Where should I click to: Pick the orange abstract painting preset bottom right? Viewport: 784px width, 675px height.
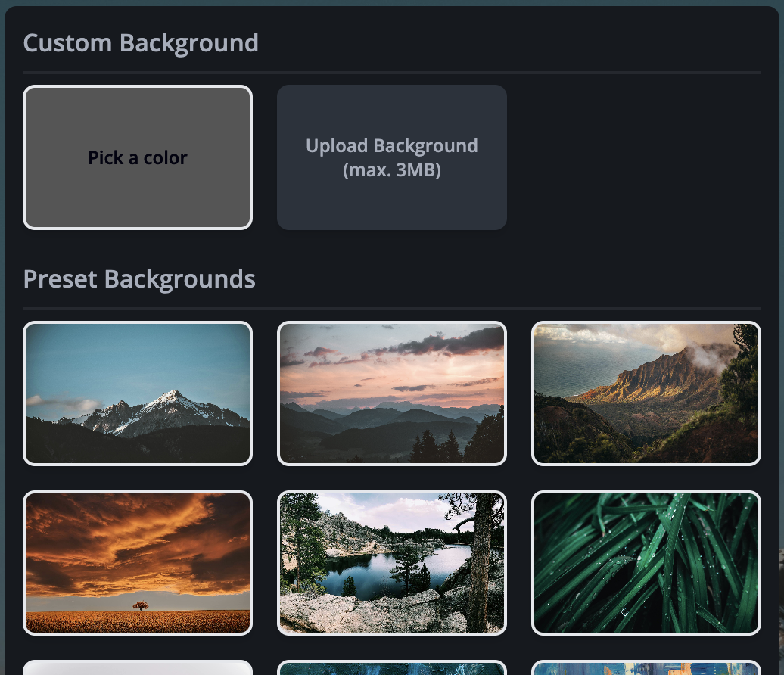tap(646, 668)
